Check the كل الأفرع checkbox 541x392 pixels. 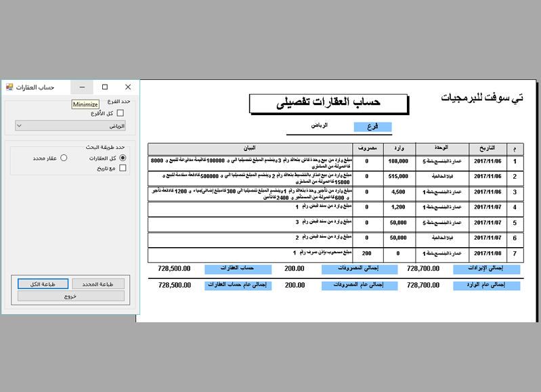(x=120, y=113)
